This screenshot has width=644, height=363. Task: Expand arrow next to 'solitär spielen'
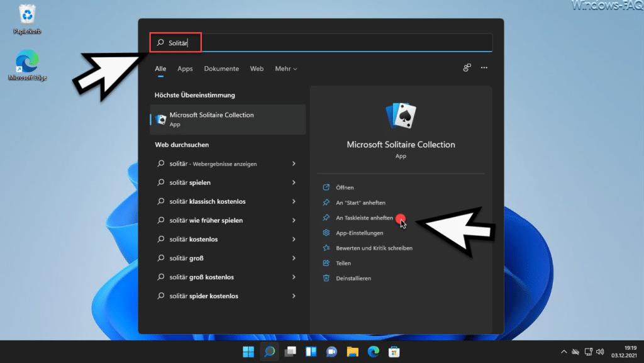[x=294, y=182]
